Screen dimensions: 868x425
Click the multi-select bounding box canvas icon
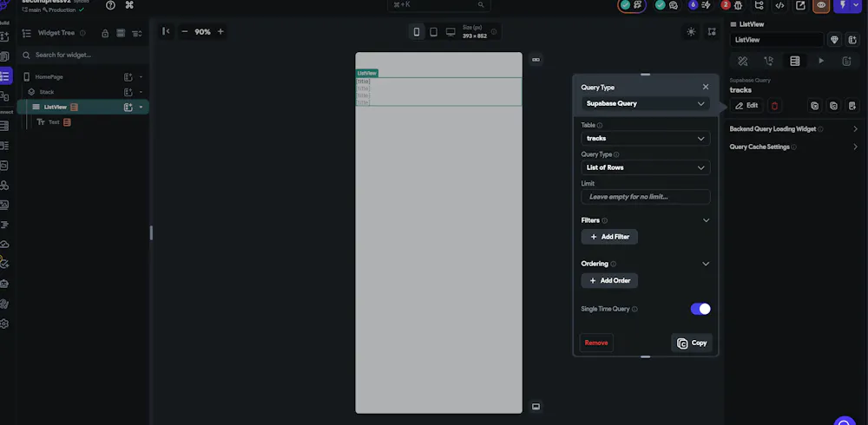pyautogui.click(x=712, y=32)
